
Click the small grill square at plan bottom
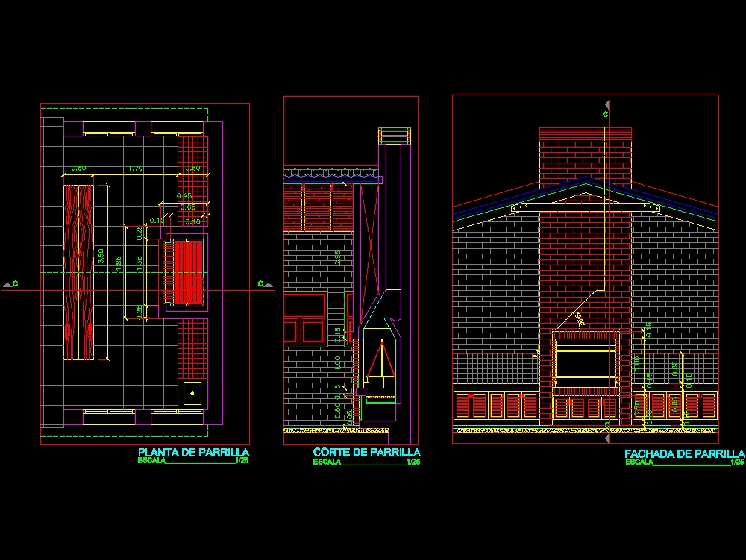(x=192, y=391)
